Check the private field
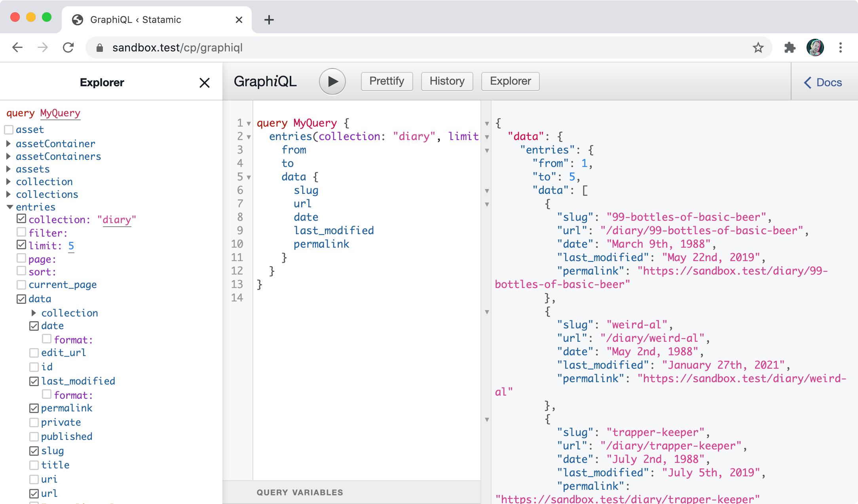The height and width of the screenshot is (504, 858). (34, 423)
